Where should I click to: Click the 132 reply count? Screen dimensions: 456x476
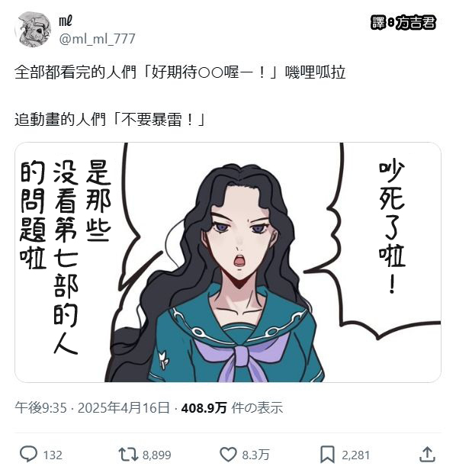click(53, 455)
